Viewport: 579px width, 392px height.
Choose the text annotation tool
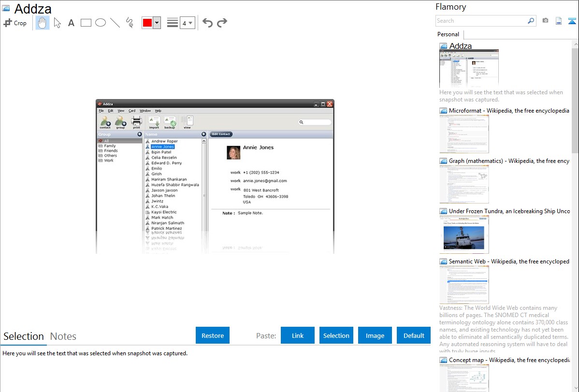coord(71,23)
